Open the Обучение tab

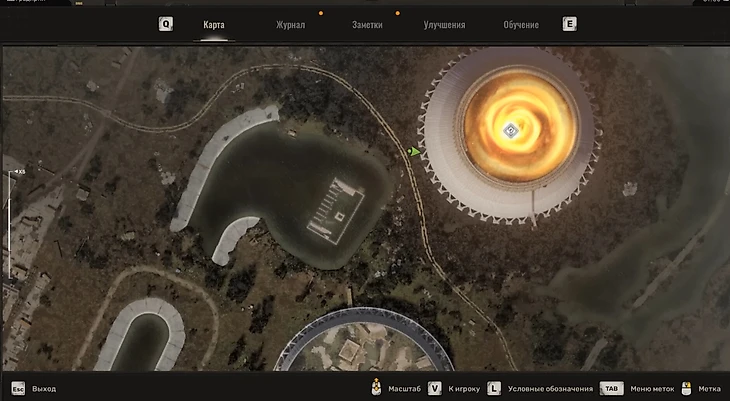[521, 25]
